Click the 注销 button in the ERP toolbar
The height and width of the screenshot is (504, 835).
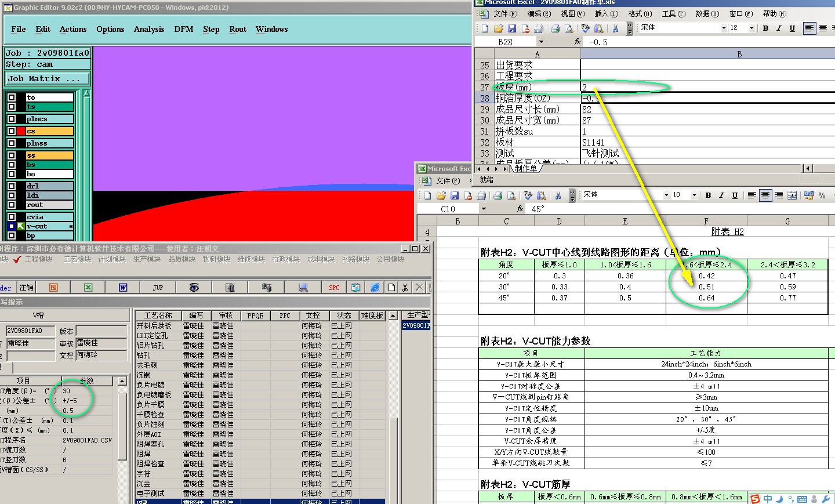pos(27,288)
